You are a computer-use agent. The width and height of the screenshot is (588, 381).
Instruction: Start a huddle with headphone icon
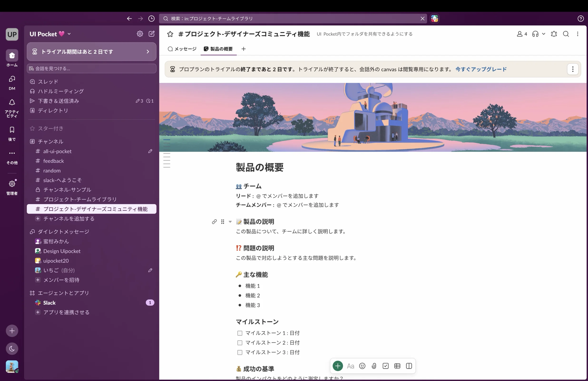pos(535,34)
